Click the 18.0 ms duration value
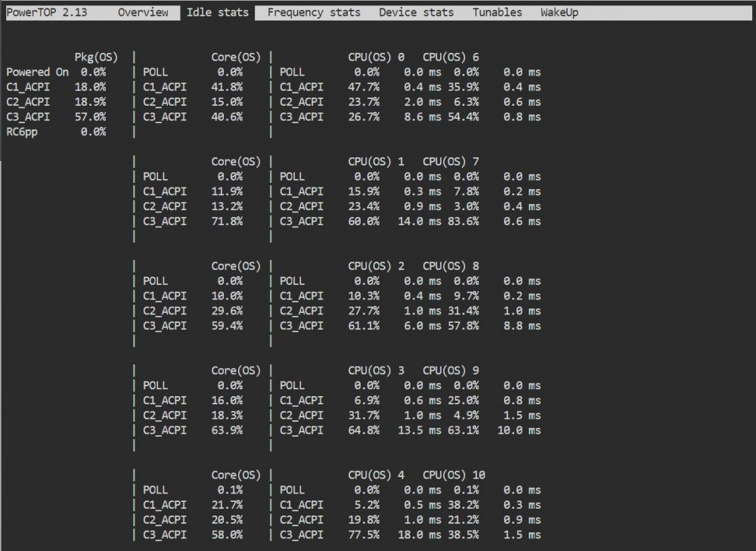The image size is (756, 551). click(x=420, y=535)
